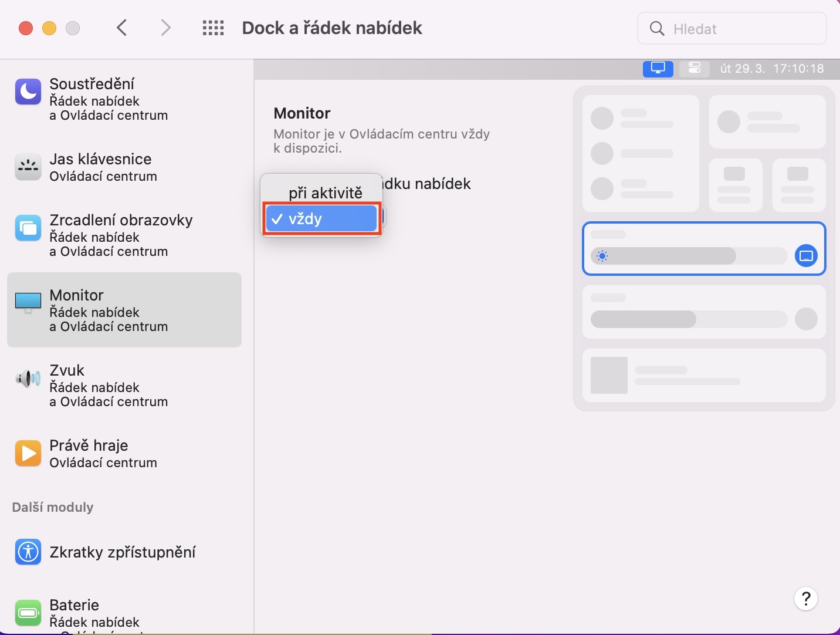
Task: Click the display icon in preview menu bar
Action: tap(658, 69)
